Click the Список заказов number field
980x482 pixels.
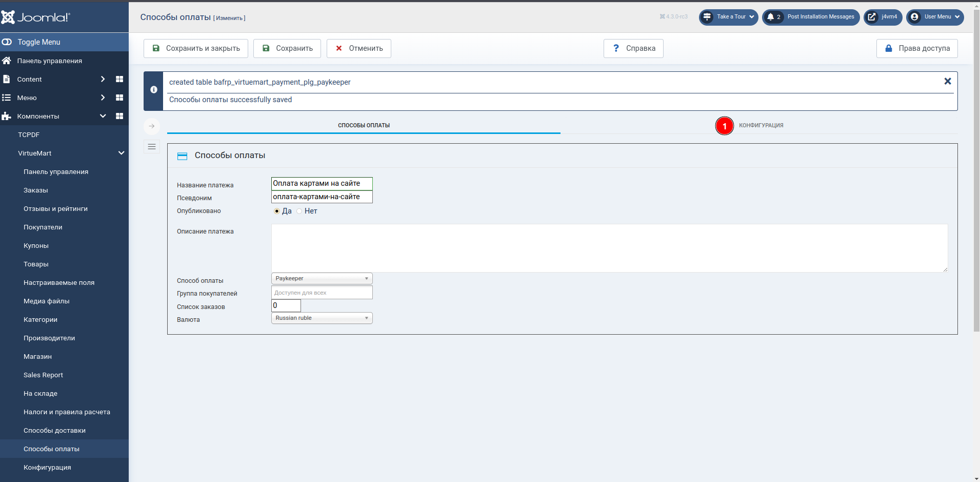[286, 305]
